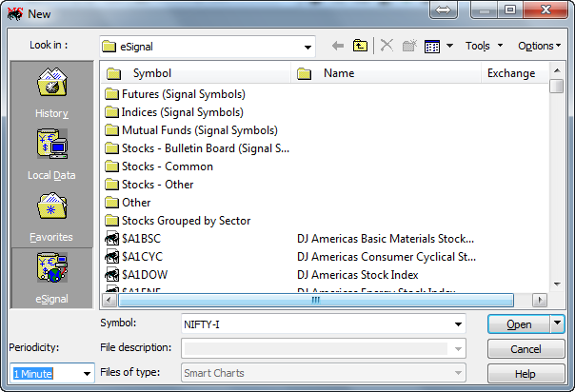Click the Stocks - Common folder icon

pos(111,167)
